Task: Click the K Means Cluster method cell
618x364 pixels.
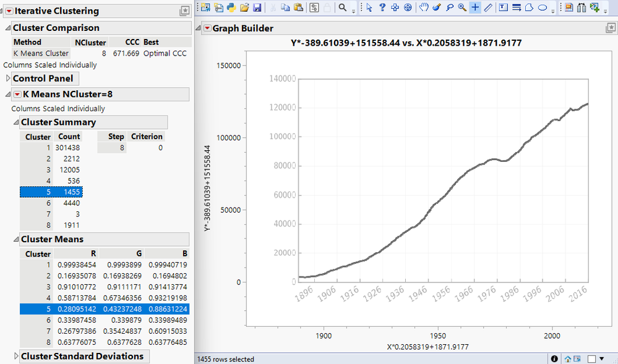Action: (x=41, y=53)
